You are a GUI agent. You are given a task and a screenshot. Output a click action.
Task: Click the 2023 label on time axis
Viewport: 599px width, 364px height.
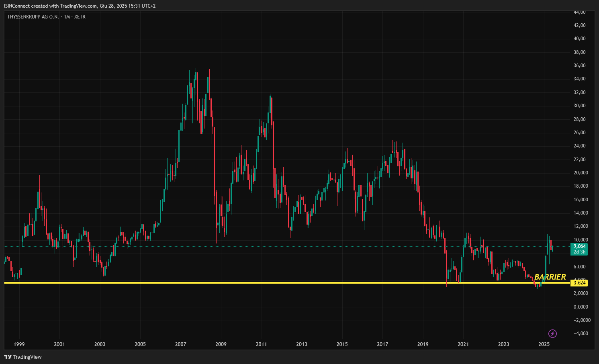click(504, 344)
